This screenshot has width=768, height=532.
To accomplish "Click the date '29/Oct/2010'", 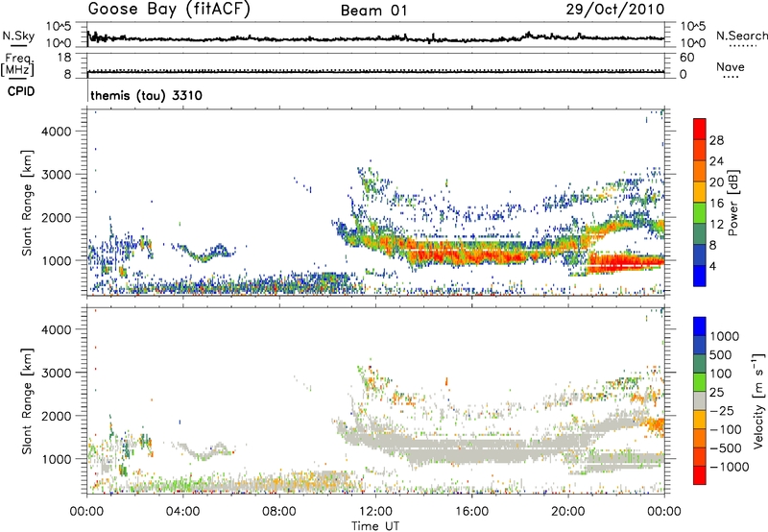I will click(615, 10).
